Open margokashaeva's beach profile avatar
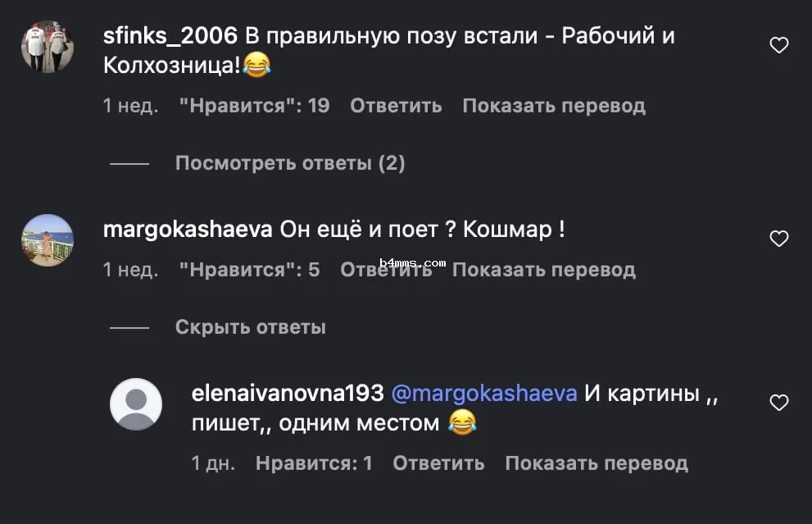 [47, 239]
